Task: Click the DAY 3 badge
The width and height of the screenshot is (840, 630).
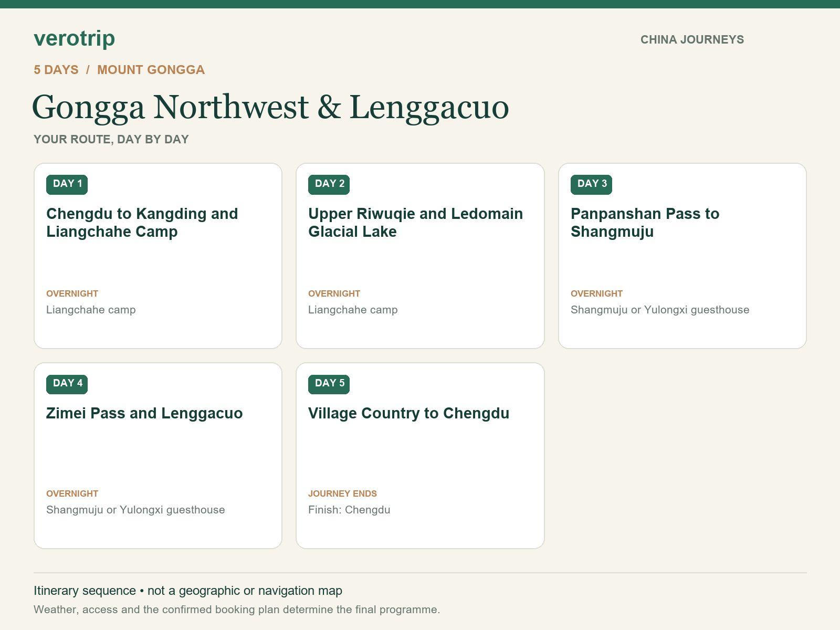Action: (x=592, y=184)
